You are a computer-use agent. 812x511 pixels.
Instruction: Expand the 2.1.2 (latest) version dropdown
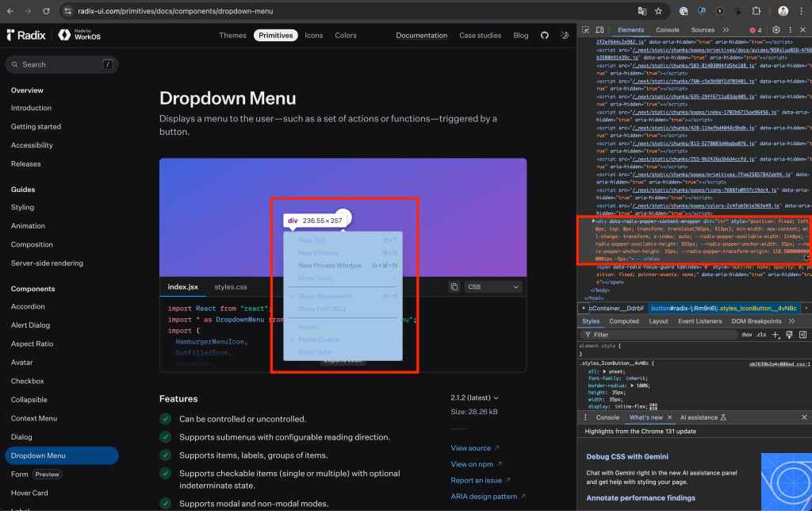474,398
